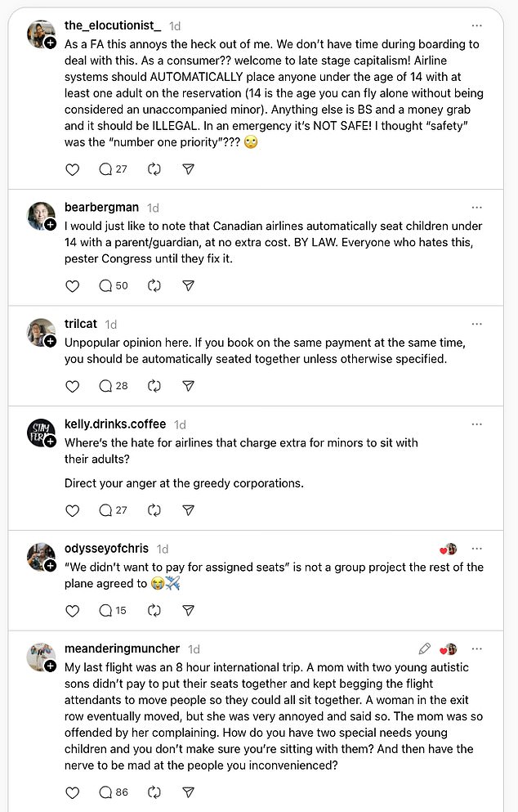Open the options menu on kelly.drinks.coffee's post
The height and width of the screenshot is (812, 518).
476,424
